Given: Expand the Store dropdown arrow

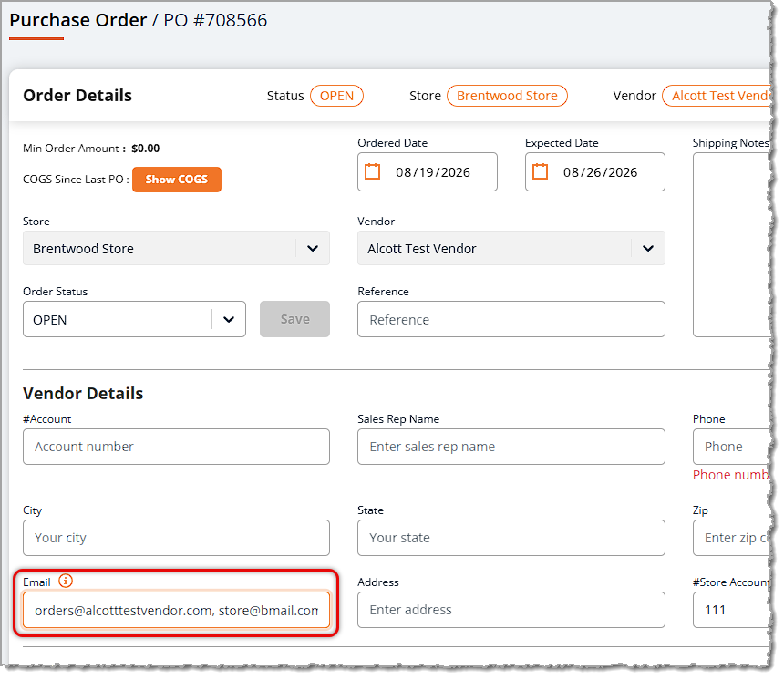Looking at the screenshot, I should tap(313, 249).
